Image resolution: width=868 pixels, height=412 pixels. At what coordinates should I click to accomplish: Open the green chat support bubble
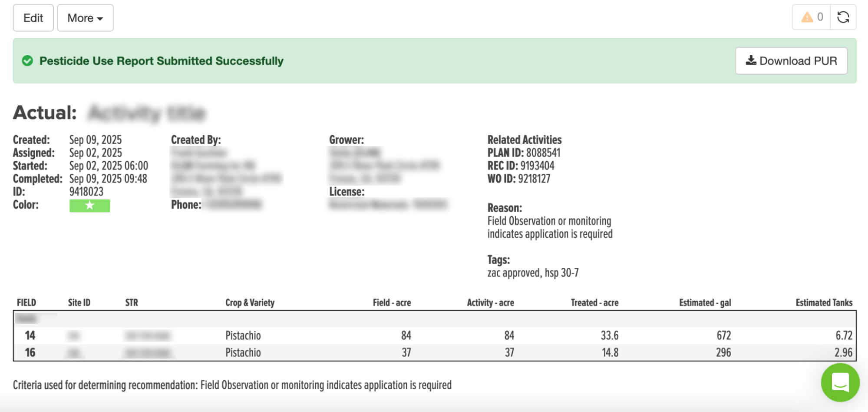click(840, 382)
